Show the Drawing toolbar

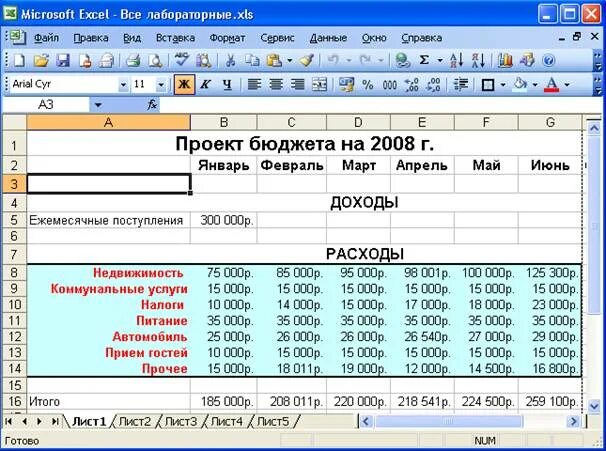(x=526, y=61)
